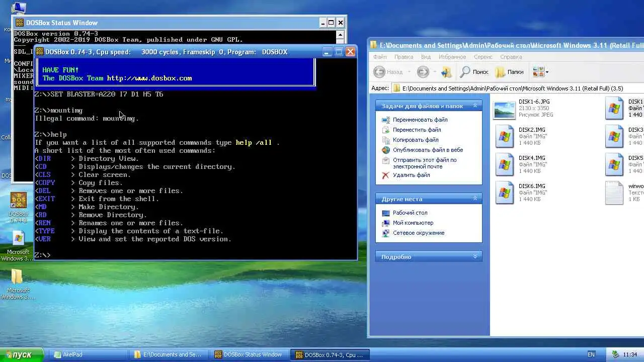The width and height of the screenshot is (644, 362).
Task: Switch to DOSBox 0.74-3 taskbar button
Action: (x=330, y=355)
